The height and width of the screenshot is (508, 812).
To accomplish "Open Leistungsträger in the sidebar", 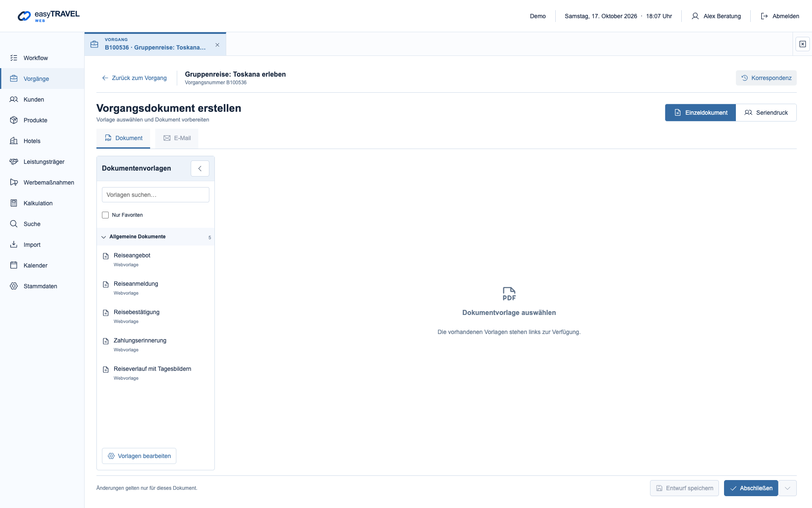I will tap(42, 162).
